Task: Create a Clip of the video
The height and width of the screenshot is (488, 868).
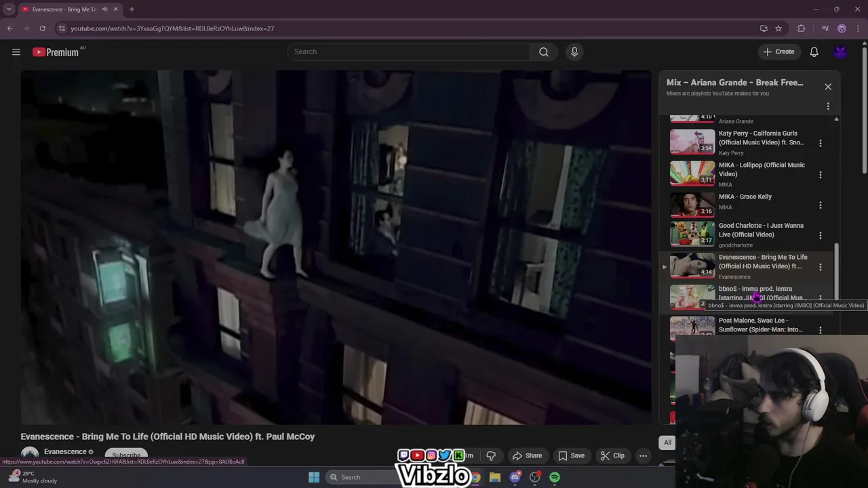Action: coord(612,455)
